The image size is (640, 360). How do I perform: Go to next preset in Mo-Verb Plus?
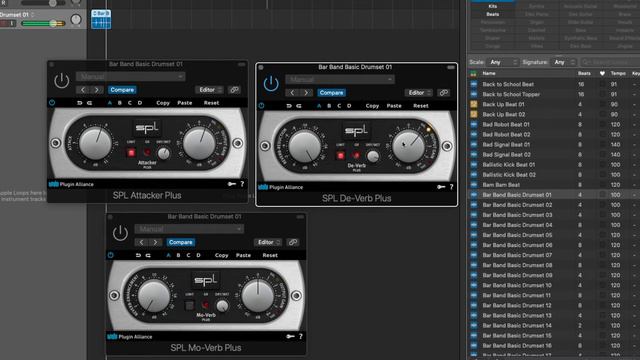pyautogui.click(x=156, y=242)
